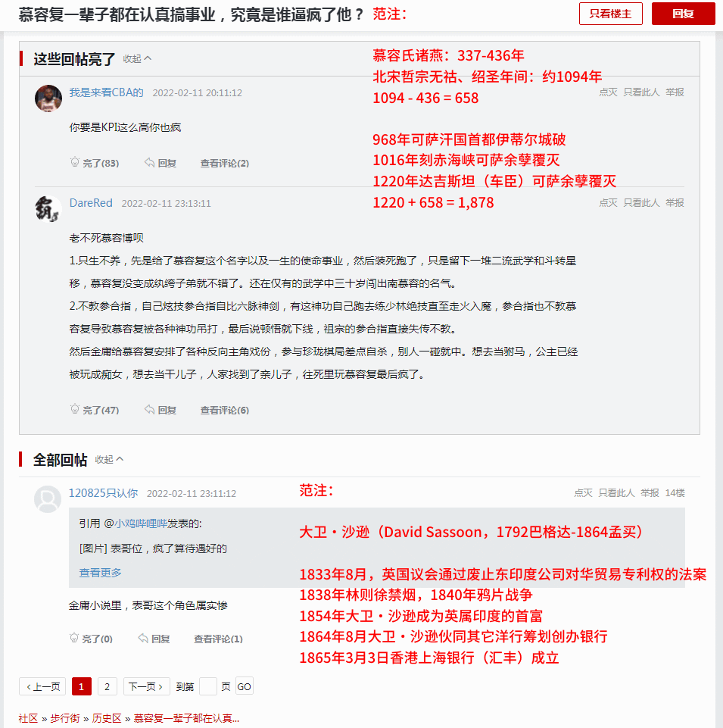Light up DareRed's post with 47 likes
This screenshot has height=728, width=723.
point(95,410)
